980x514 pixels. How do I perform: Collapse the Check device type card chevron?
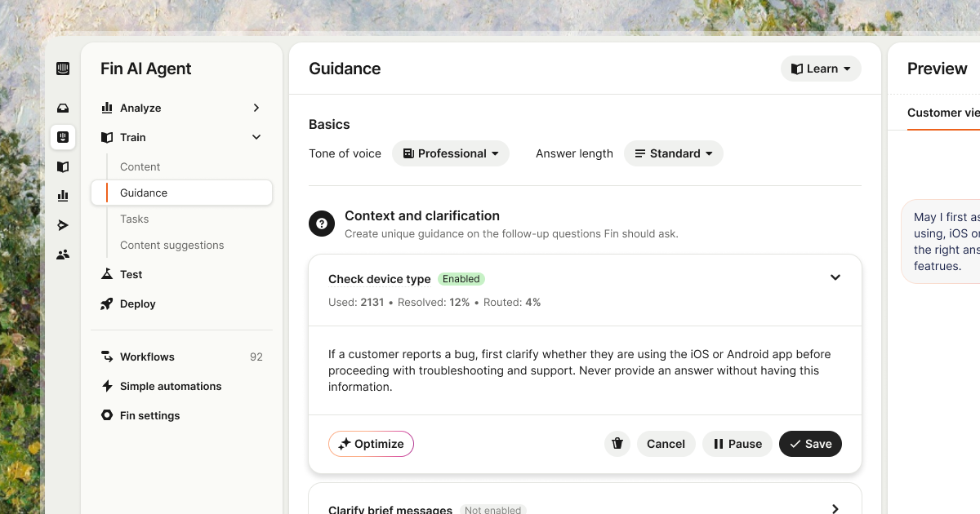coord(835,277)
